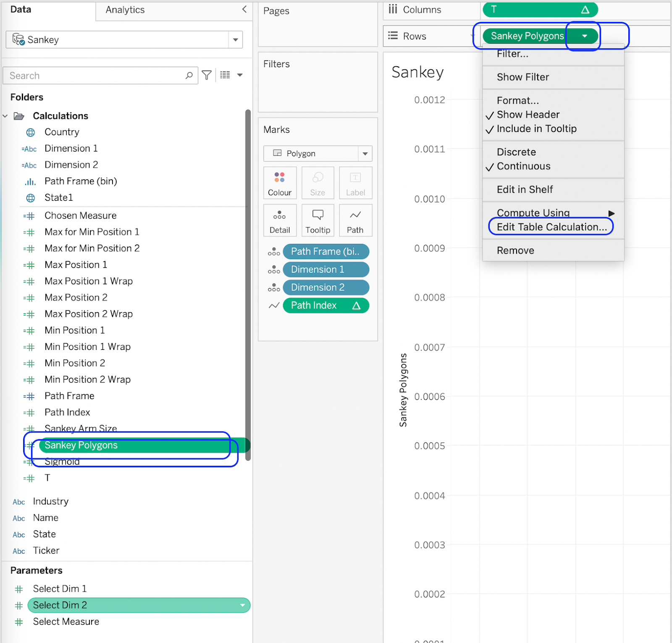Open the Sankey data source dropdown
Viewport: 672px width, 643px height.
coord(236,39)
